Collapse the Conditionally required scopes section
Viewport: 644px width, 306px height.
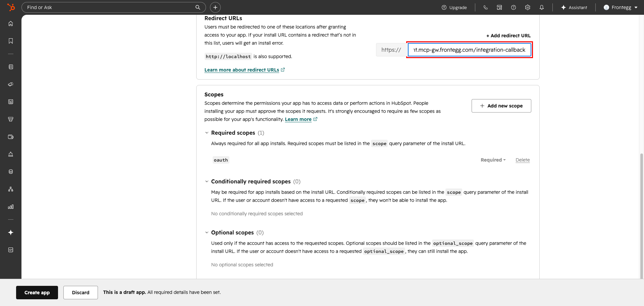click(207, 181)
